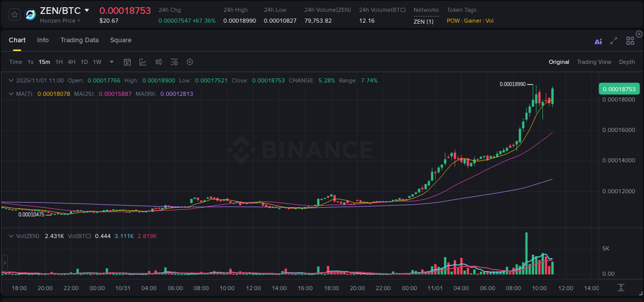The image size is (644, 302).
Task: Open the widgets layout icon
Action: (x=630, y=40)
